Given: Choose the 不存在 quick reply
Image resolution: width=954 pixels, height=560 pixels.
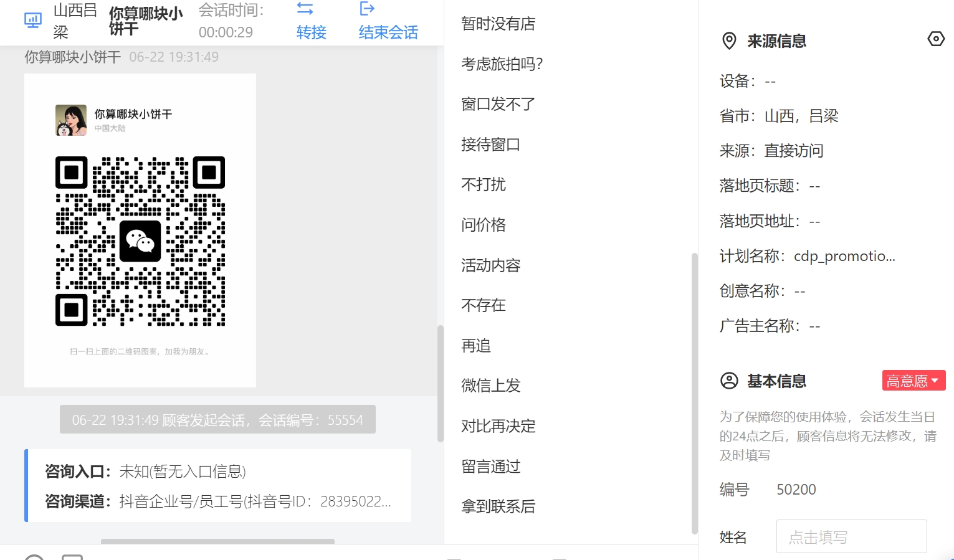Looking at the screenshot, I should [x=483, y=305].
